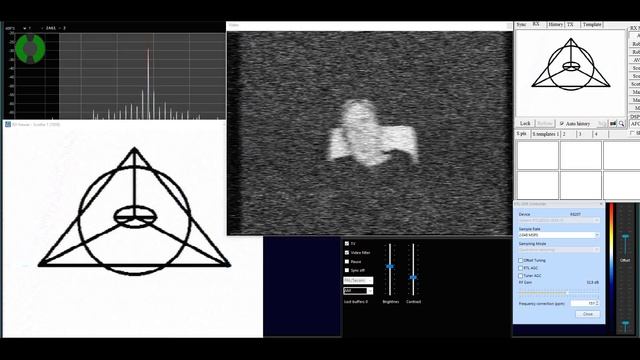Viewport: 640px width, 360px height.
Task: Enable RTL AGC checkbox
Action: pyautogui.click(x=520, y=268)
